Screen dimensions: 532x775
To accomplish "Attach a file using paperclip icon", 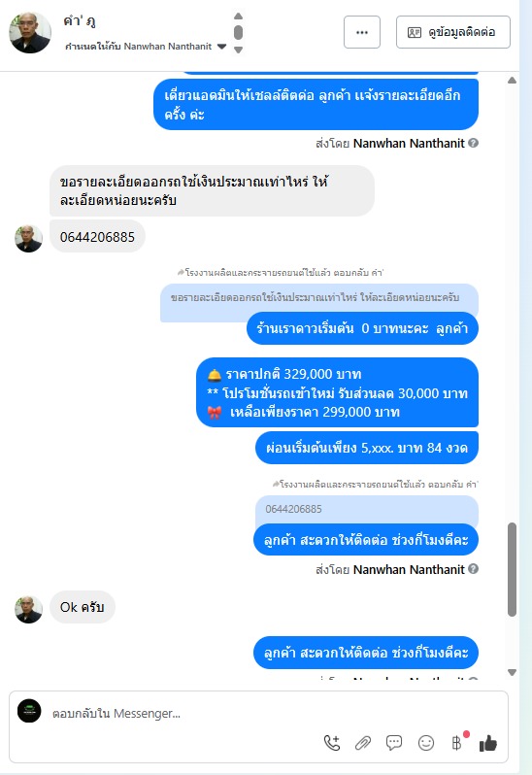I will click(363, 742).
